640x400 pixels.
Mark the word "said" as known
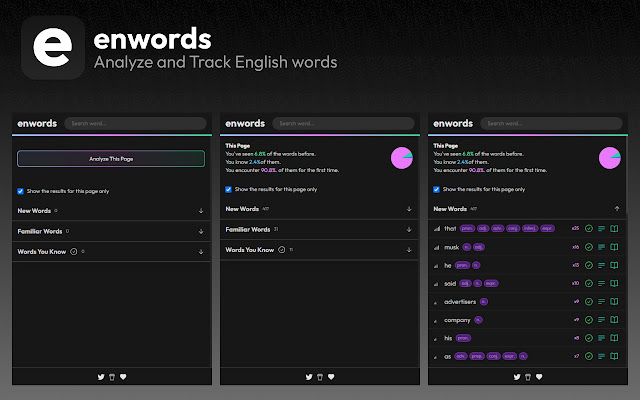point(589,285)
